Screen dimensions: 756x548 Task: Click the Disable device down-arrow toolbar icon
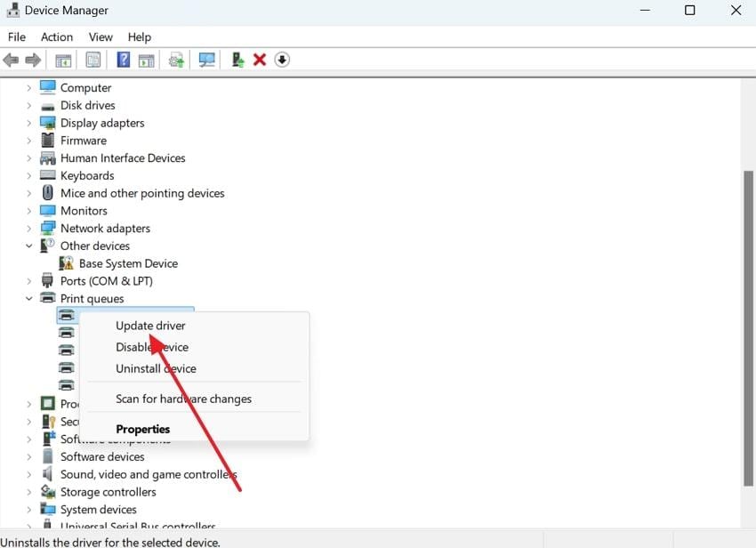[282, 60]
